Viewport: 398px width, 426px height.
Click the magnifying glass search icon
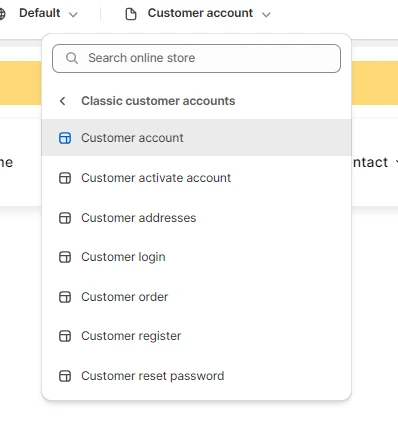72,58
